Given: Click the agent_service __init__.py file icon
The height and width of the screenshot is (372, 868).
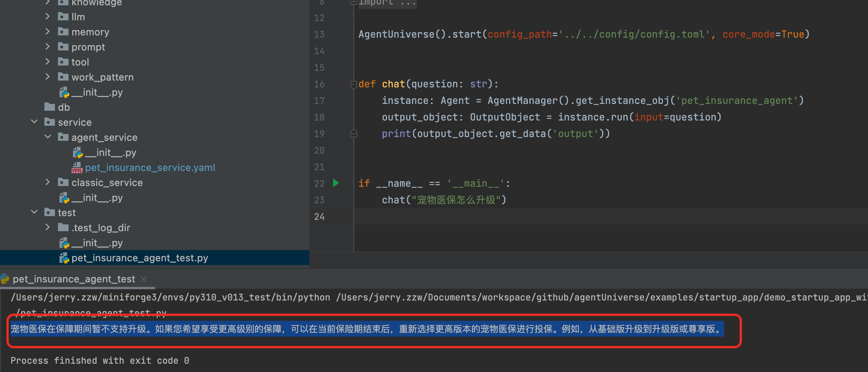Looking at the screenshot, I should coord(78,153).
